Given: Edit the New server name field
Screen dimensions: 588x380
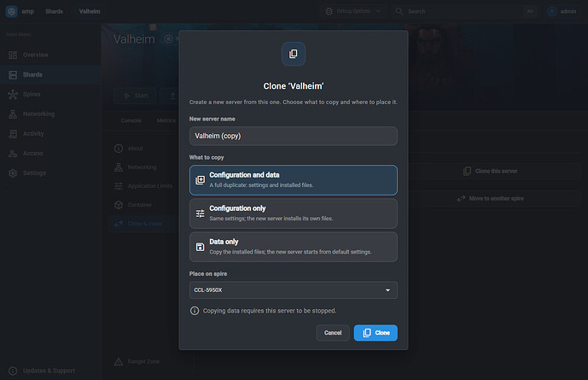Looking at the screenshot, I should click(x=294, y=136).
